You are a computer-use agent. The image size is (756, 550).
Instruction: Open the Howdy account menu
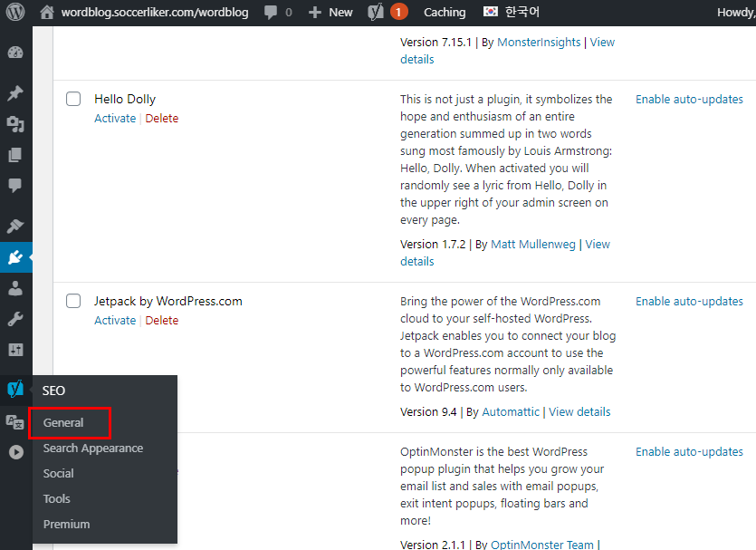(x=736, y=13)
